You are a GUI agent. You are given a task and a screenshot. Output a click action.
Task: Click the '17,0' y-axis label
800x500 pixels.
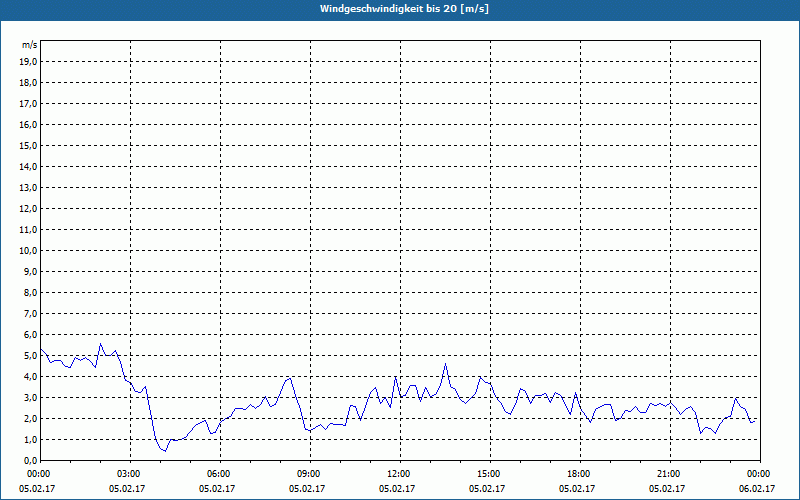click(28, 104)
